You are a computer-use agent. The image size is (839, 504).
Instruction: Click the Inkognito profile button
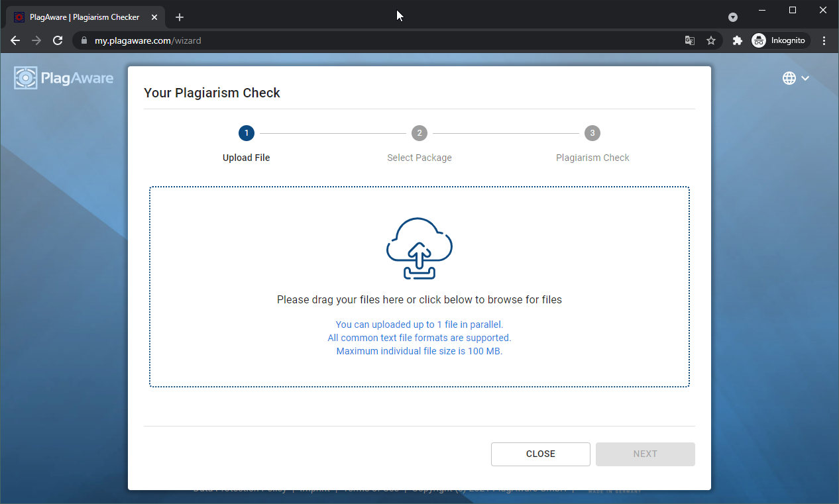tap(779, 40)
